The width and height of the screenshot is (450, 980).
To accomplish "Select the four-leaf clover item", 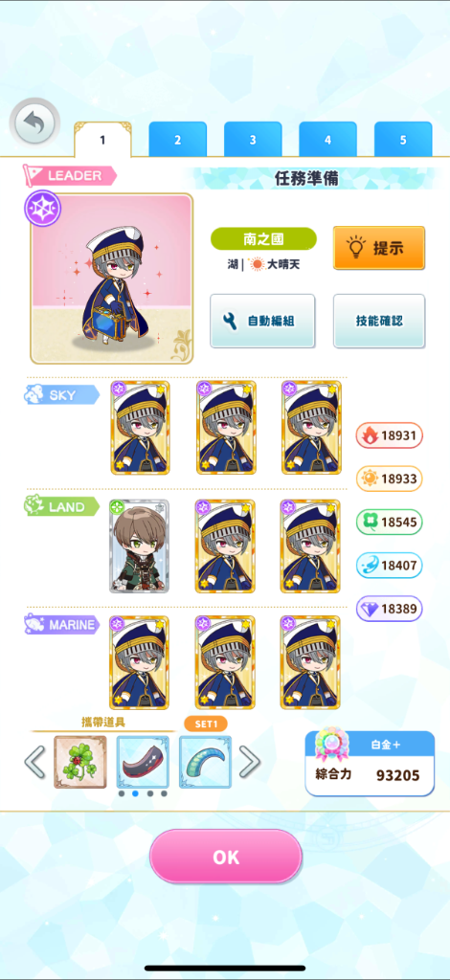I will (80, 761).
